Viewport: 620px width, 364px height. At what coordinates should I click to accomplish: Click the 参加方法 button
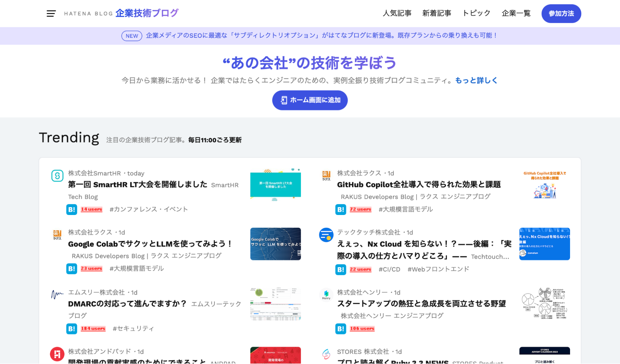point(561,14)
